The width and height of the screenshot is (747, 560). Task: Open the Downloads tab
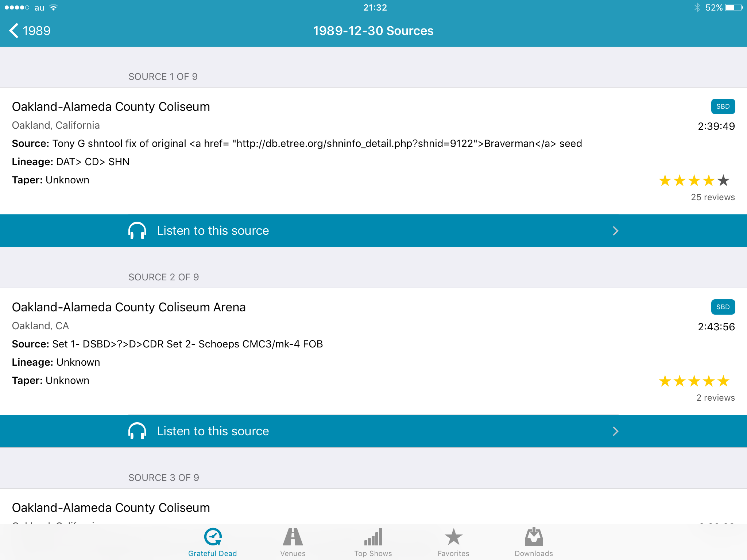534,542
